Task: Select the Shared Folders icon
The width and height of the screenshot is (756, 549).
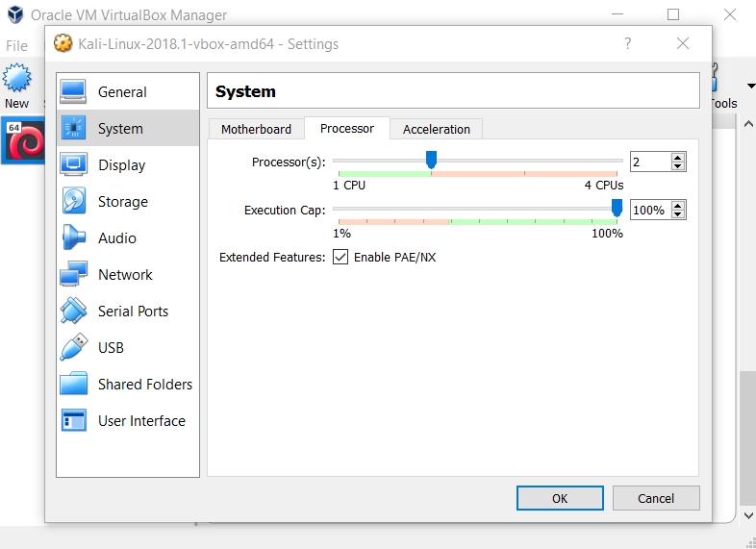Action: coord(74,385)
